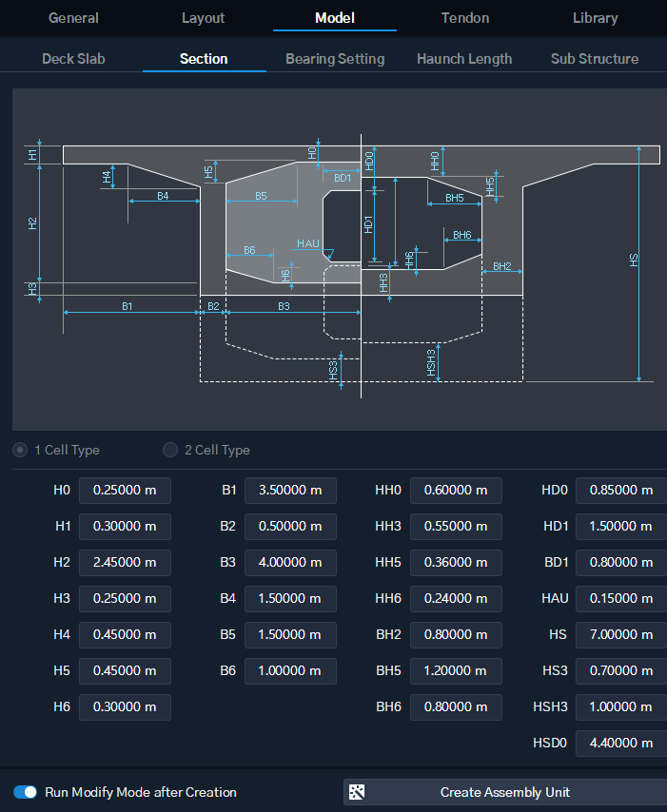Image resolution: width=667 pixels, height=812 pixels.
Task: Select the Section sub-tab
Action: [x=204, y=59]
